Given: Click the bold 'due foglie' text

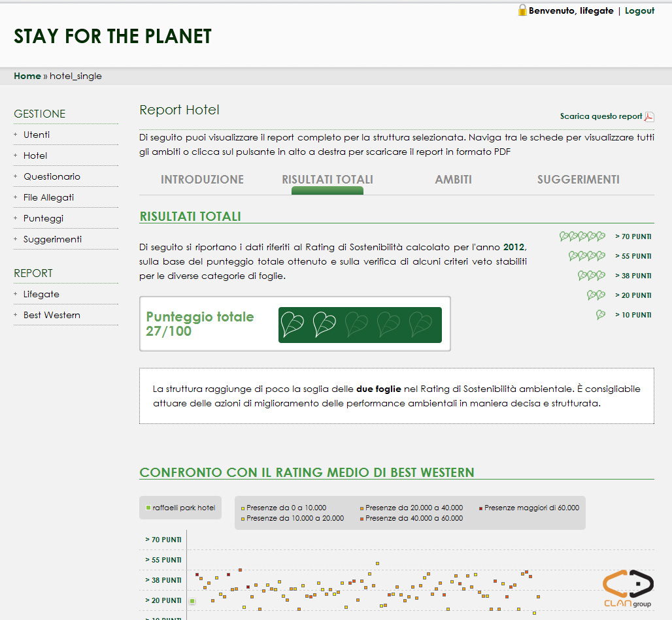Looking at the screenshot, I should click(x=378, y=389).
